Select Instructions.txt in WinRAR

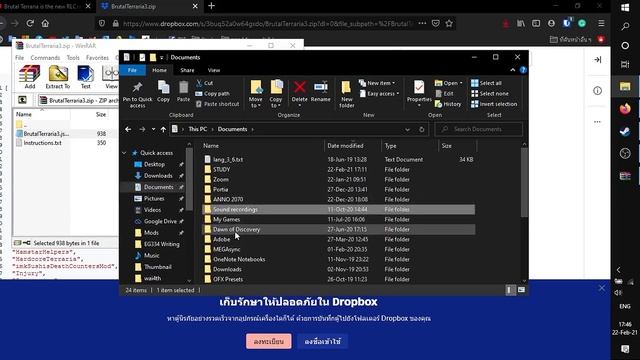click(x=42, y=143)
